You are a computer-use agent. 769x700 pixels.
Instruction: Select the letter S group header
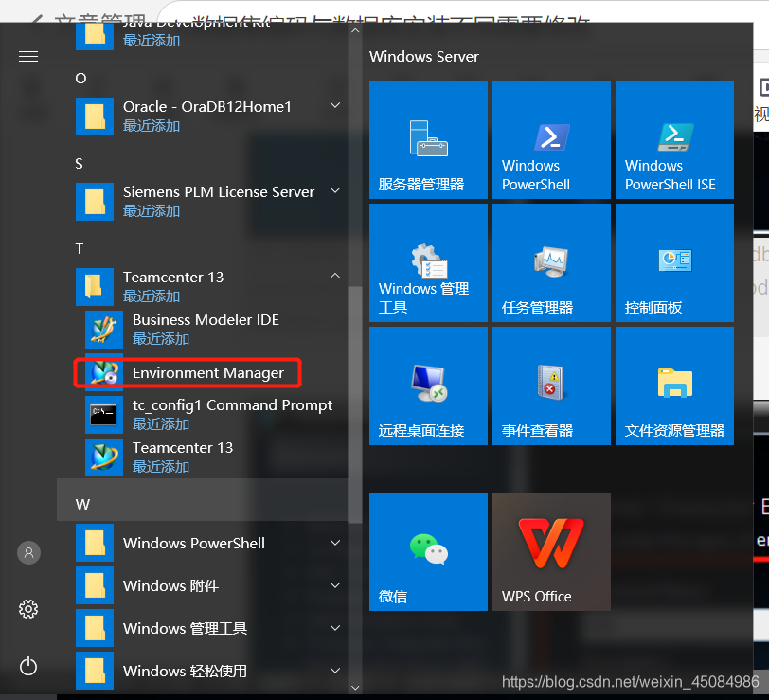tap(80, 163)
